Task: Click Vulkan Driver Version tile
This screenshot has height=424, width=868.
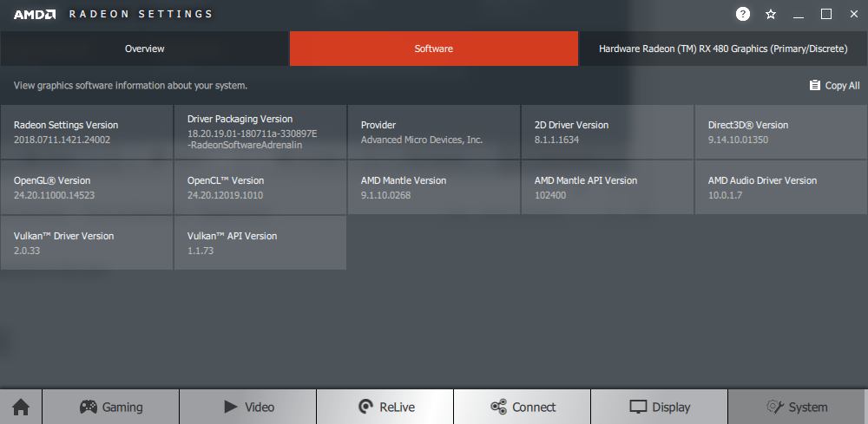Action: tap(86, 243)
